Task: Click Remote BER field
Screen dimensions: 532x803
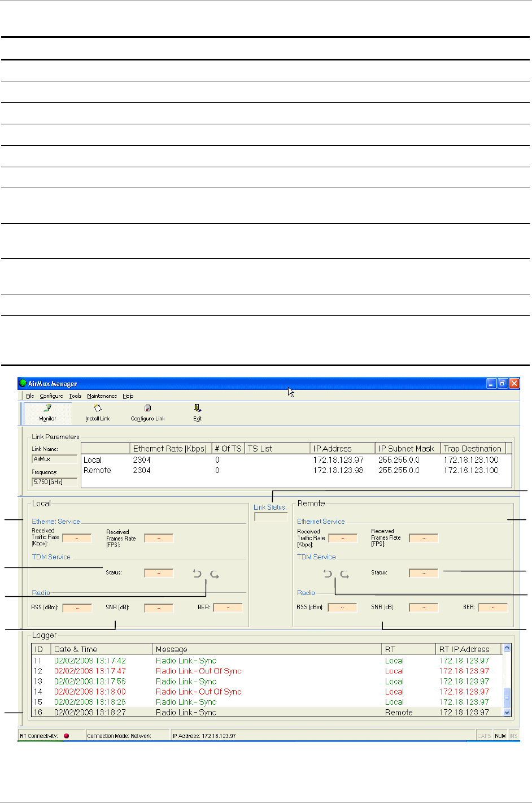Action: pyautogui.click(x=493, y=607)
